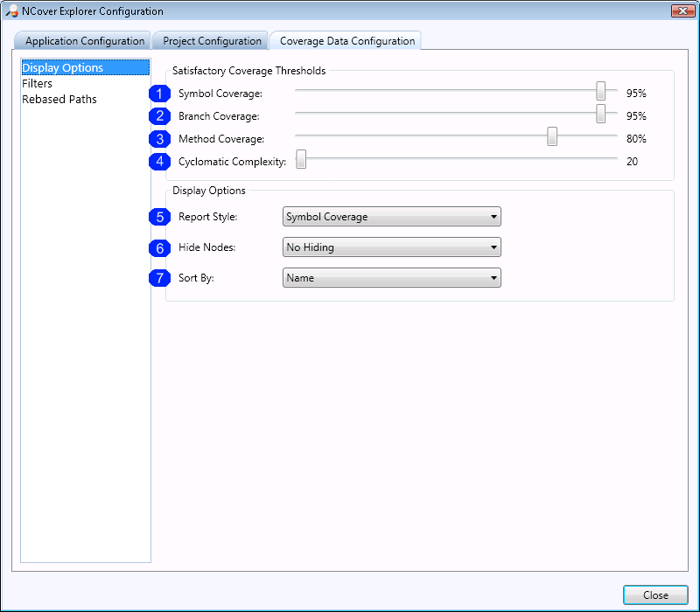700x612 pixels.
Task: Click the Cyclomatic Complexity value 20
Action: 632,162
